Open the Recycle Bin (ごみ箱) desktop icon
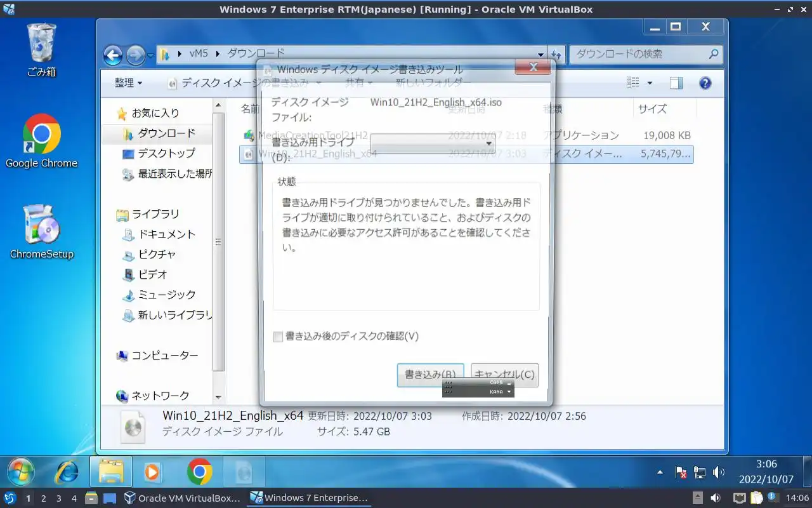The width and height of the screenshot is (812, 508). [42, 50]
